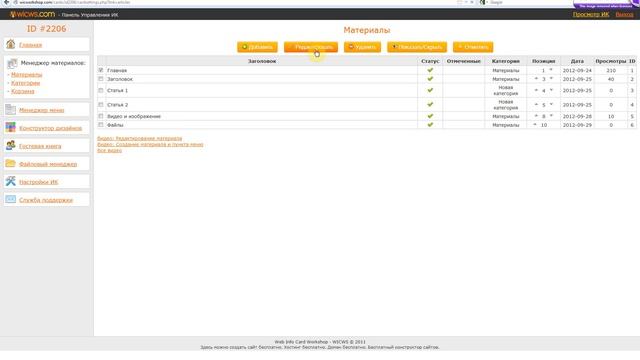Open Менеджер меню in the sidebar
Image resolution: width=640 pixels, height=360 pixels.
pyautogui.click(x=42, y=110)
